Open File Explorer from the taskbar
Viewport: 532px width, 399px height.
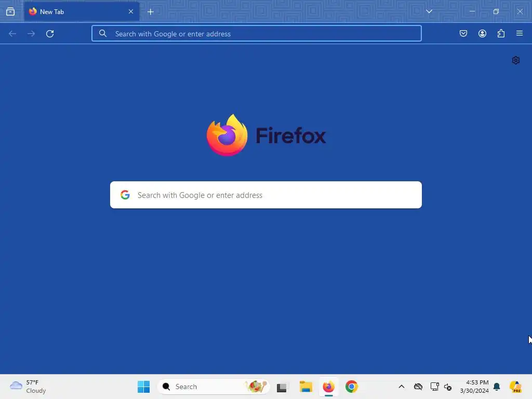(x=305, y=387)
